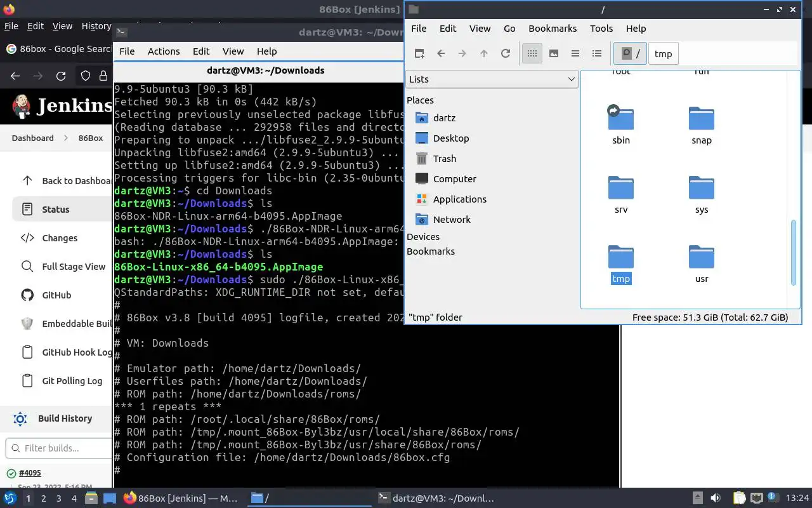The height and width of the screenshot is (508, 812).
Task: Open Firefox File menu
Action: (x=11, y=26)
